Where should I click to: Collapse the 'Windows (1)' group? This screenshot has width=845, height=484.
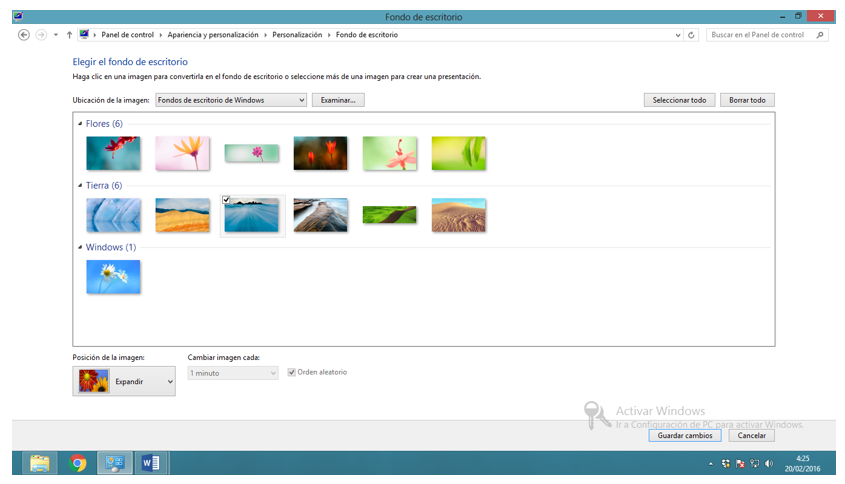[80, 247]
